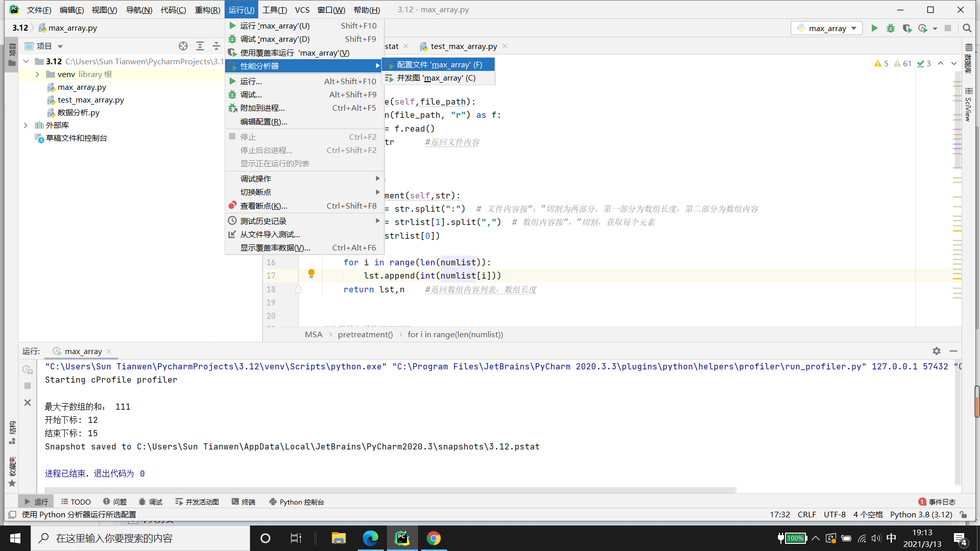Viewport: 980px width, 551px height.
Task: Expand the venv library folder
Action: [x=37, y=74]
